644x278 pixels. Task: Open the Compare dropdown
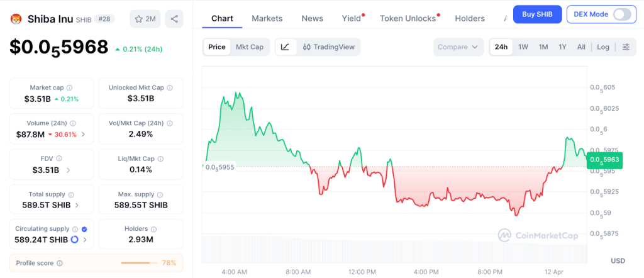[x=458, y=47]
